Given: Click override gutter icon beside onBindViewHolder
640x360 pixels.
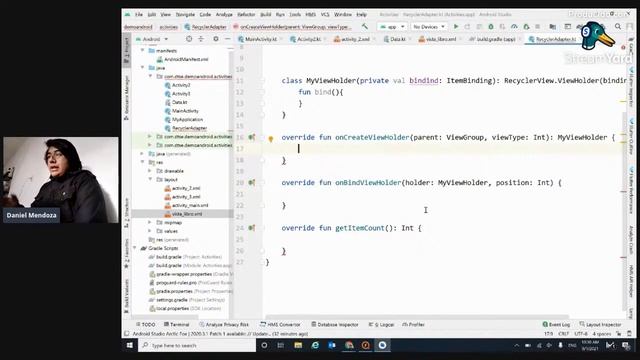Looking at the screenshot, I should pos(251,182).
